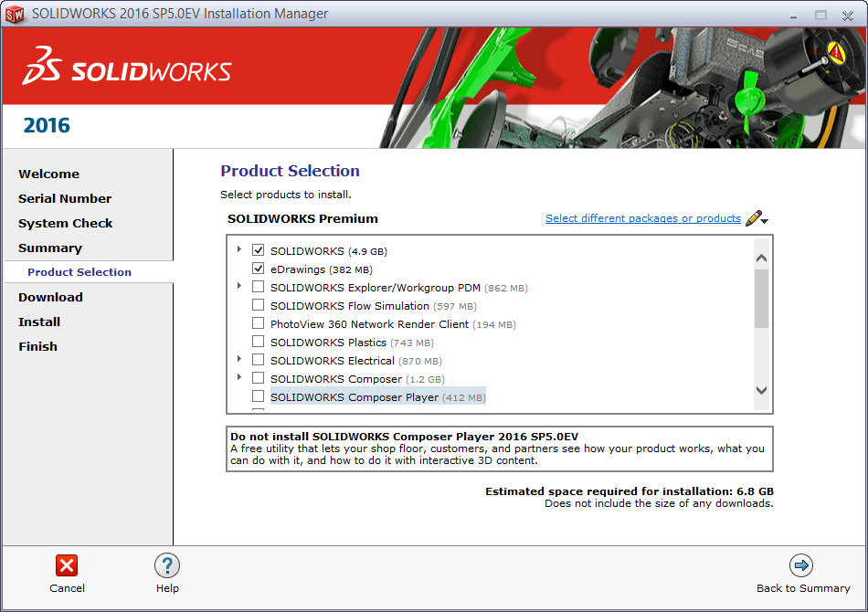Open Help via the question mark icon
The image size is (868, 612).
167,565
